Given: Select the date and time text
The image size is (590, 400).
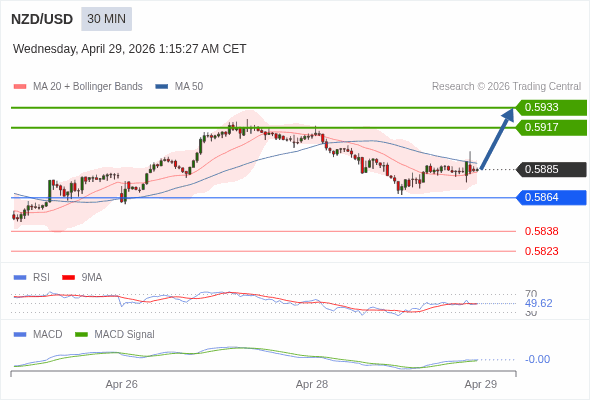Looking at the screenshot, I should coord(129,49).
